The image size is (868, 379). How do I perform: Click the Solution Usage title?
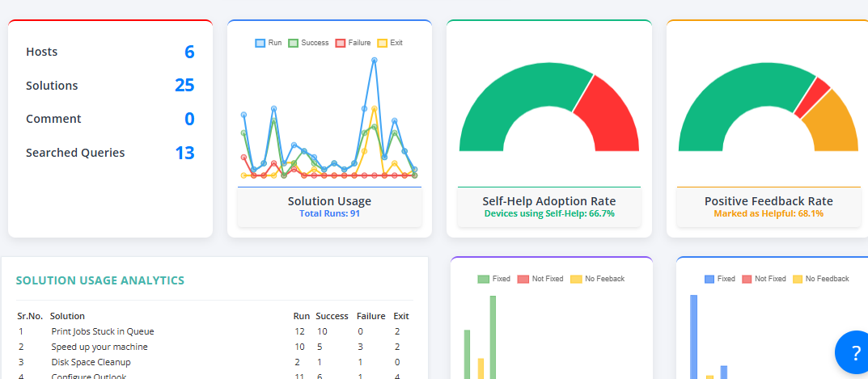[x=329, y=201]
